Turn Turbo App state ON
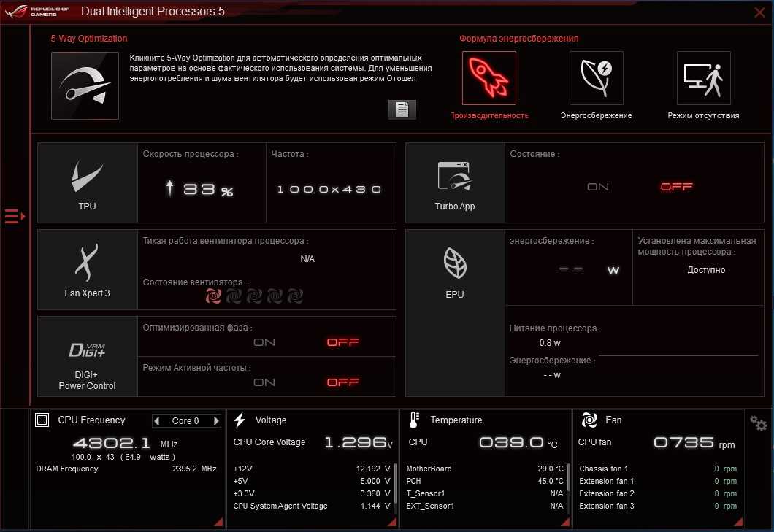774x532 pixels. [x=598, y=187]
